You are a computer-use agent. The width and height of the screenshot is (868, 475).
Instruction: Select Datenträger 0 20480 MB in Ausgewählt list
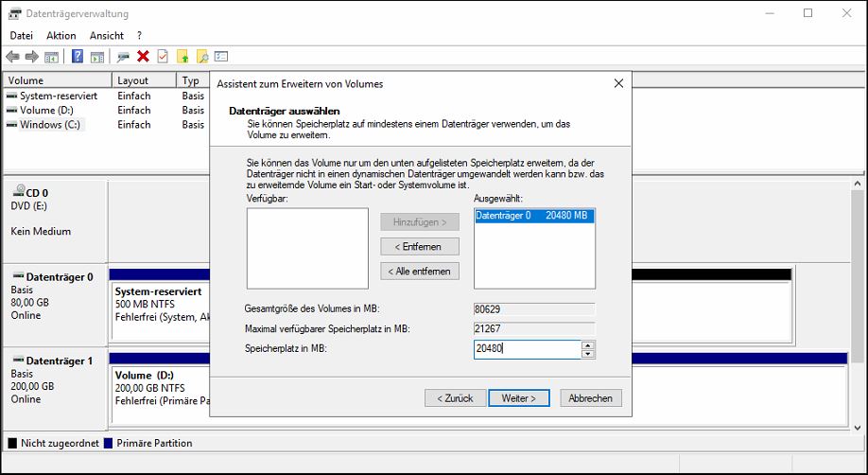[x=534, y=216]
